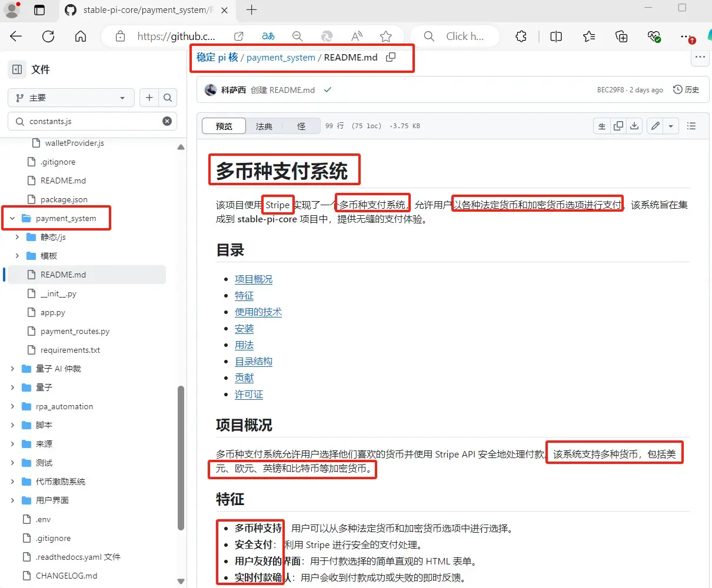This screenshot has width=712, height=588.
Task: Open the extensions puzzle icon
Action: click(521, 36)
